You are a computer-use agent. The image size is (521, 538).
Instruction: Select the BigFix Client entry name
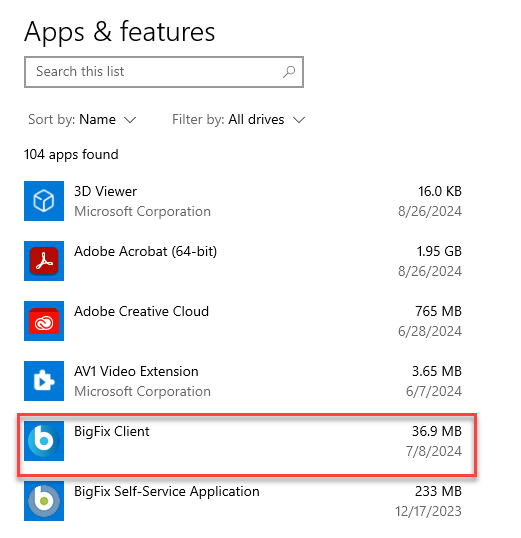[112, 431]
